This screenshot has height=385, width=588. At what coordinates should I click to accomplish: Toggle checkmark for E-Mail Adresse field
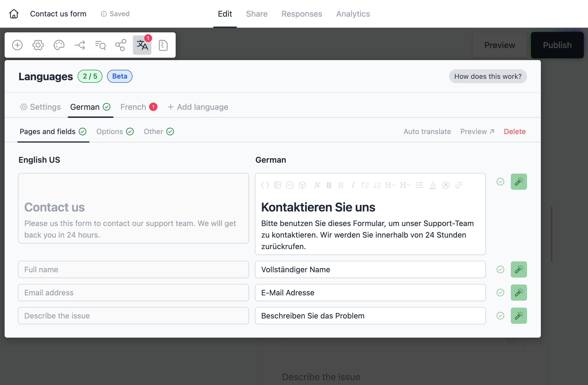pyautogui.click(x=500, y=293)
